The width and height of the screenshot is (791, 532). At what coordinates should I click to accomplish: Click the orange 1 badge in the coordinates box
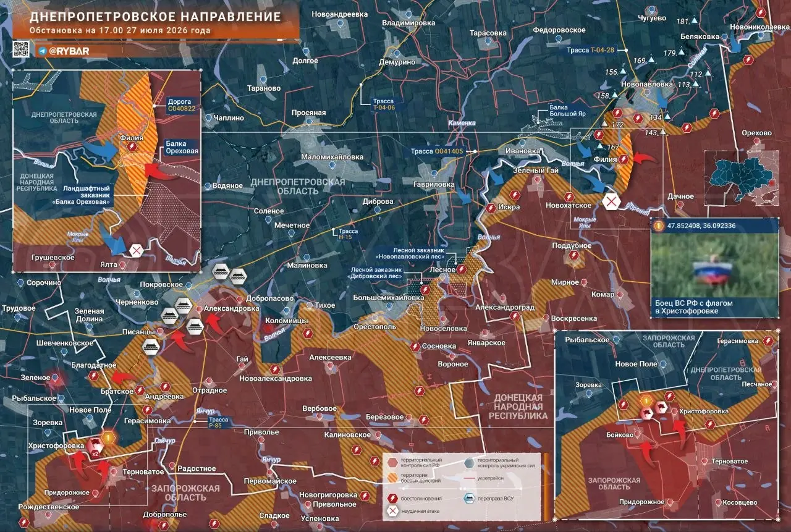tap(658, 226)
